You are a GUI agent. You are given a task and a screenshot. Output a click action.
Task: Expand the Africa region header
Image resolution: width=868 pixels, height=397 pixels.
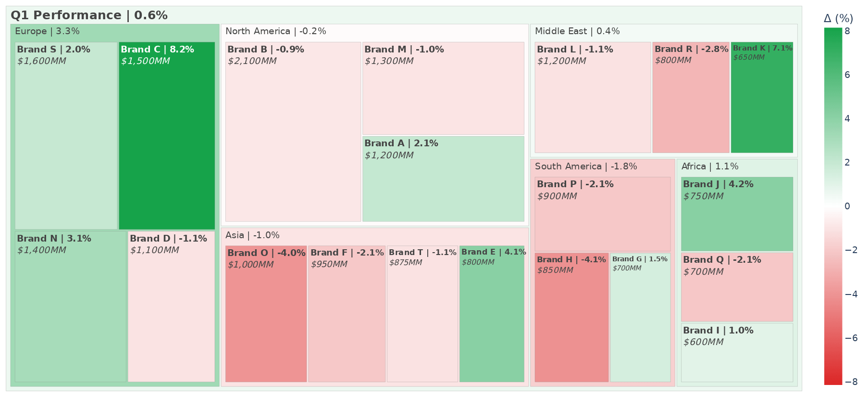709,166
